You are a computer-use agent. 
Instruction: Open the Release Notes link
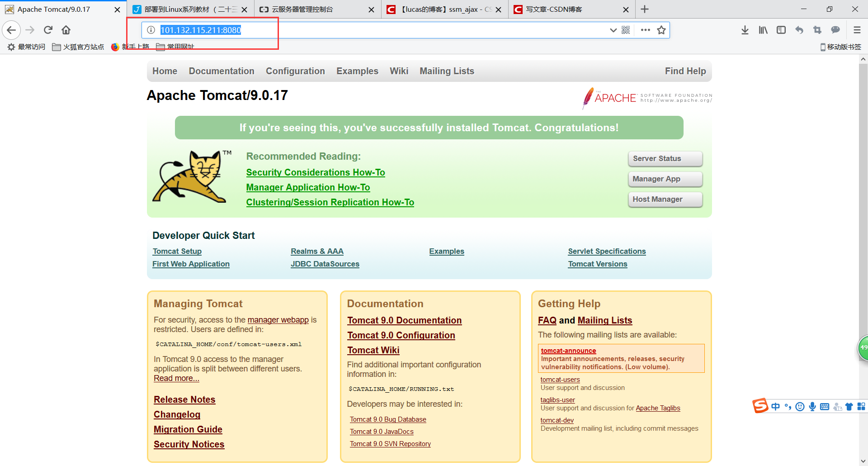(x=184, y=399)
